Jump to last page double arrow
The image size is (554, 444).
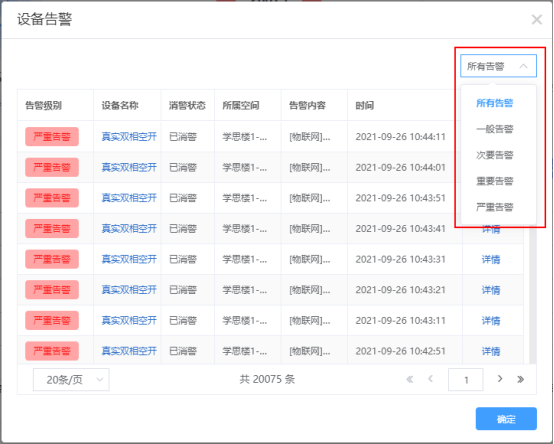(520, 379)
